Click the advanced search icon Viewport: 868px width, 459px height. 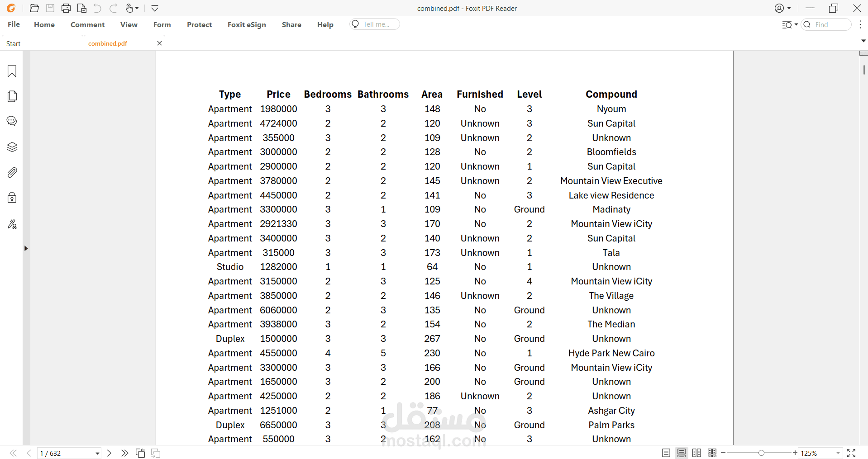click(787, 24)
